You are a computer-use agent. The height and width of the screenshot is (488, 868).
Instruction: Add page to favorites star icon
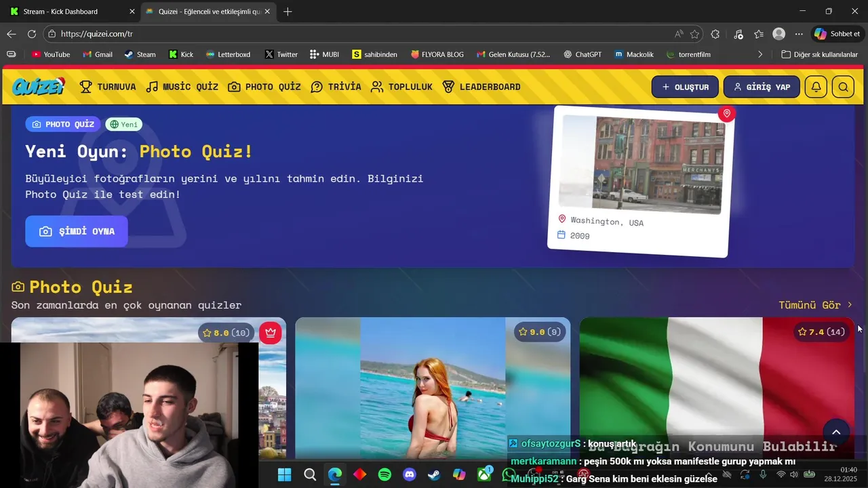pyautogui.click(x=695, y=34)
